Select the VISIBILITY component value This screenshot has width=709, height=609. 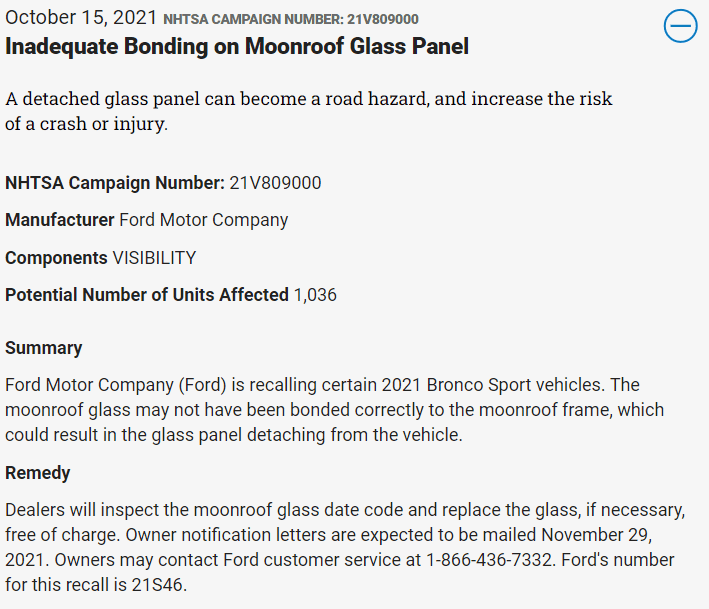[x=154, y=258]
